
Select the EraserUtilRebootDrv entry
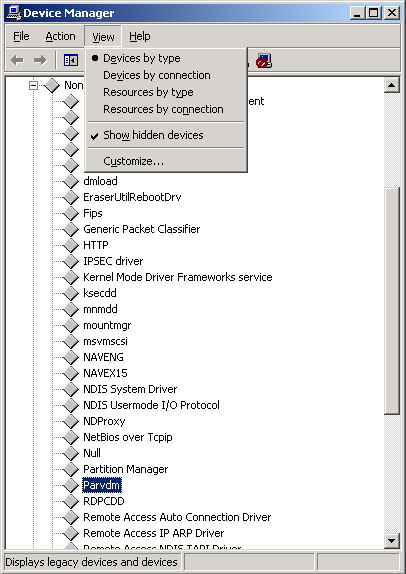132,197
